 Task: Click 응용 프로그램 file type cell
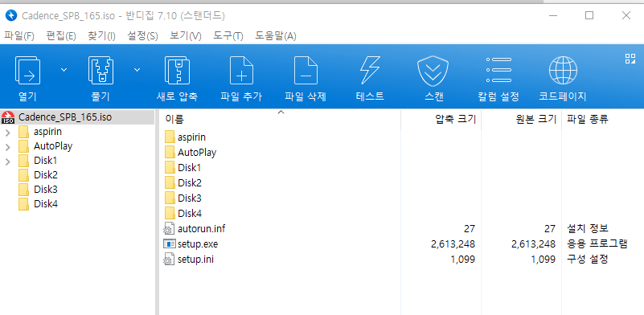coord(597,244)
